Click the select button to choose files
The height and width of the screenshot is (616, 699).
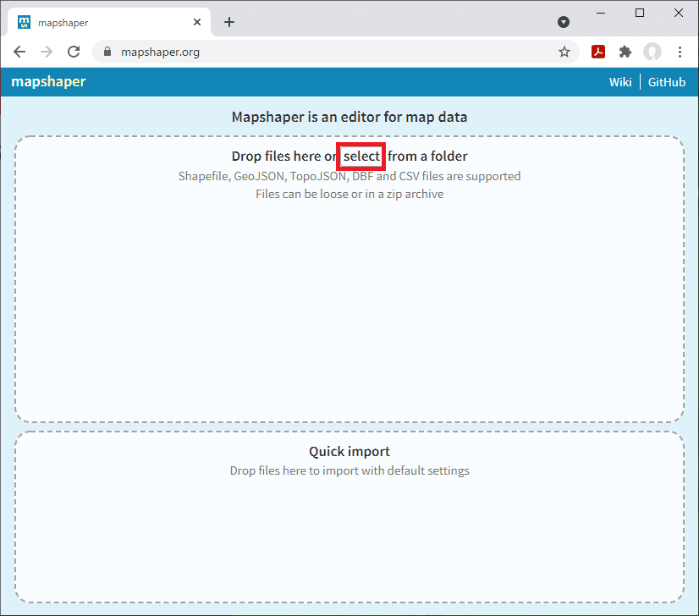(361, 157)
